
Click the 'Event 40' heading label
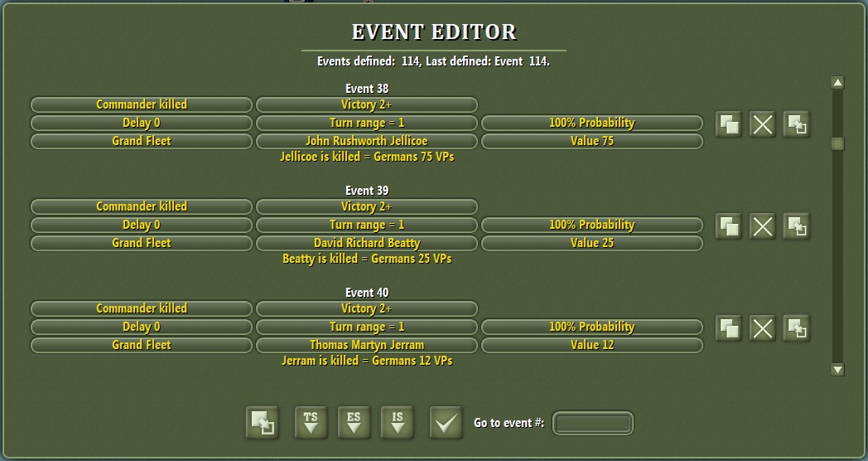(x=366, y=293)
